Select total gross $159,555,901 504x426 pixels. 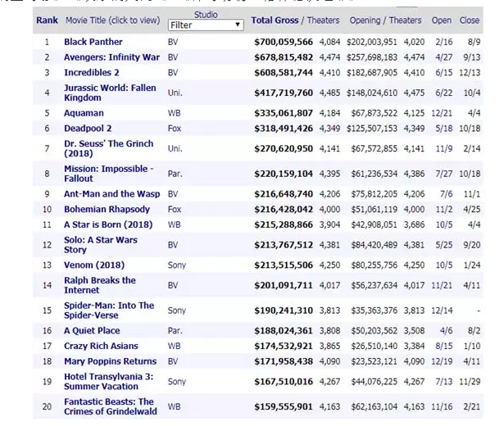284,406
